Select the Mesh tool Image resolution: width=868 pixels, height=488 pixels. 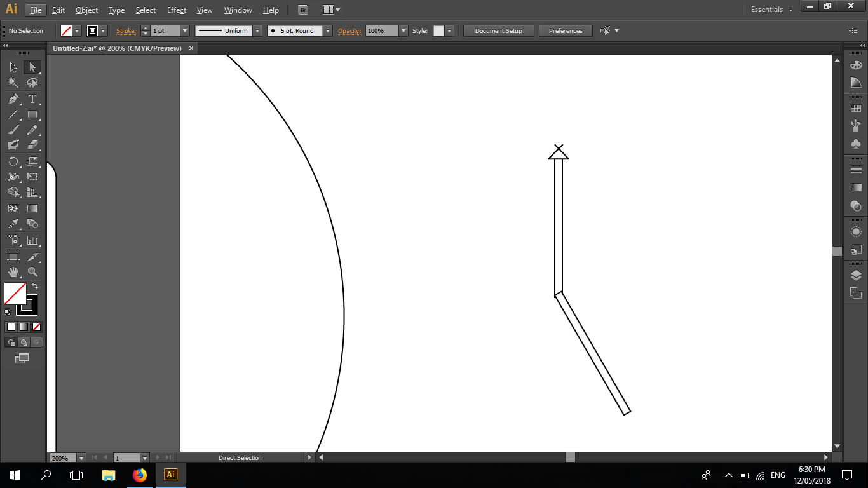13,208
